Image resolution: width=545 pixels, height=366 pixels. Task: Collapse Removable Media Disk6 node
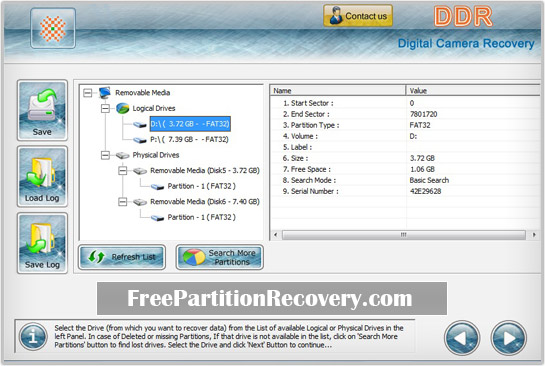(122, 202)
